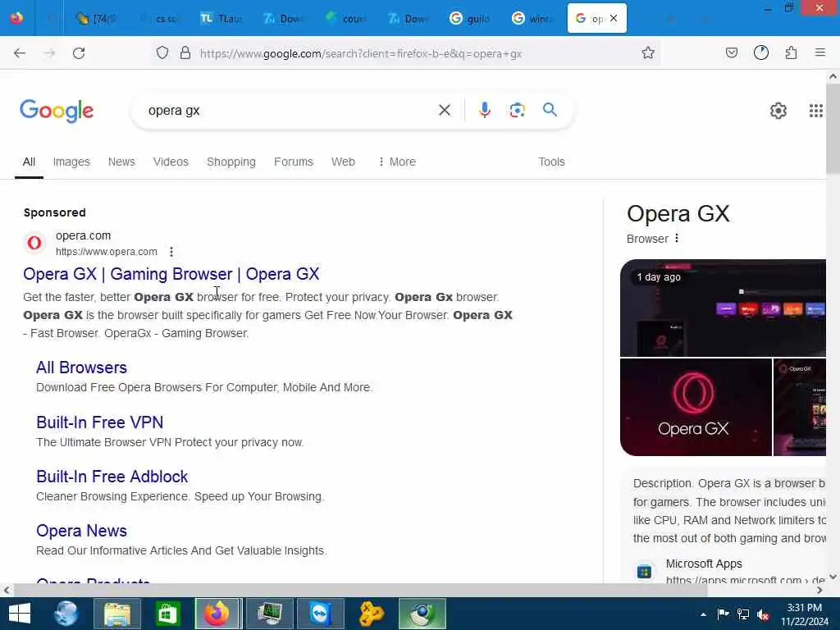Click the taskbar clock and date
Viewport: 840px width, 630px height.
point(804,614)
